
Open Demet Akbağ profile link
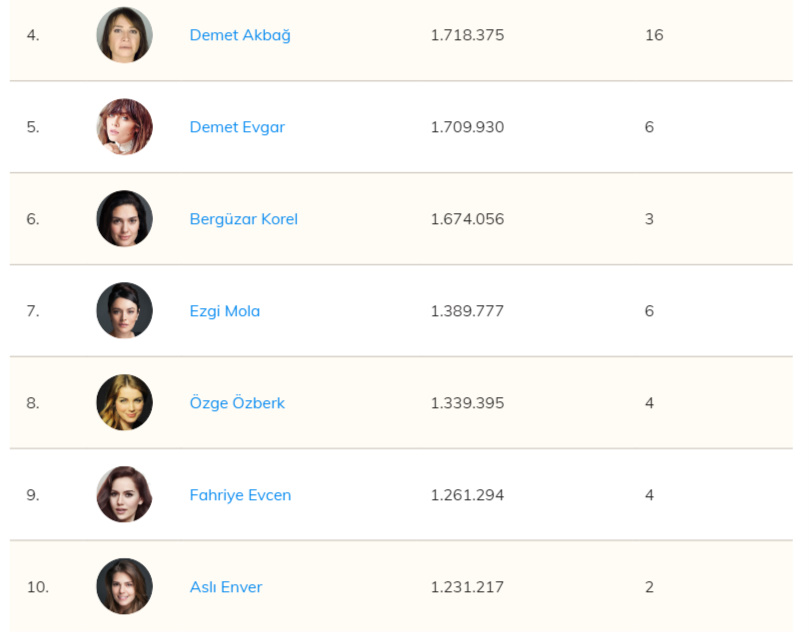240,35
